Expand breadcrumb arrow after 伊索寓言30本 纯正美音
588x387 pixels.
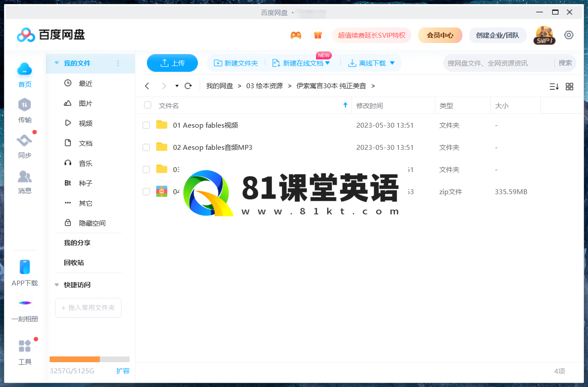[x=373, y=86]
